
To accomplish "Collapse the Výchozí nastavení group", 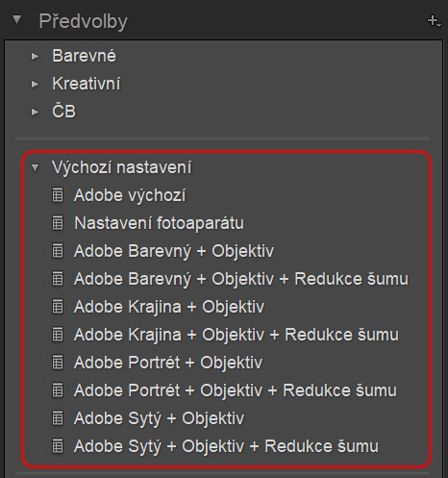I will [35, 167].
